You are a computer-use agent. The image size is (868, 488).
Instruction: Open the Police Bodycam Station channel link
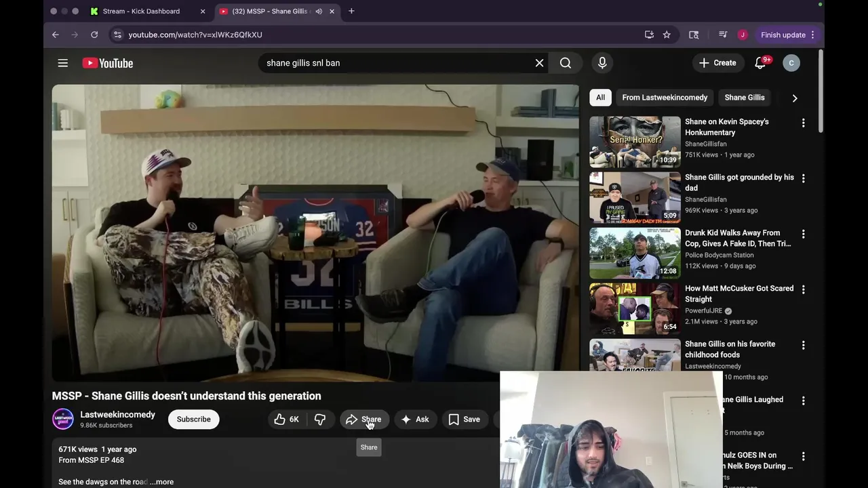point(719,255)
